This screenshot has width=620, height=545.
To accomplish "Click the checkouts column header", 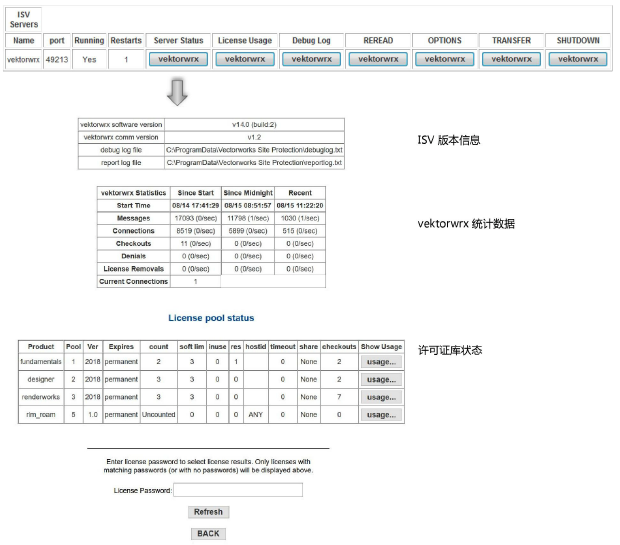I will 339,347.
